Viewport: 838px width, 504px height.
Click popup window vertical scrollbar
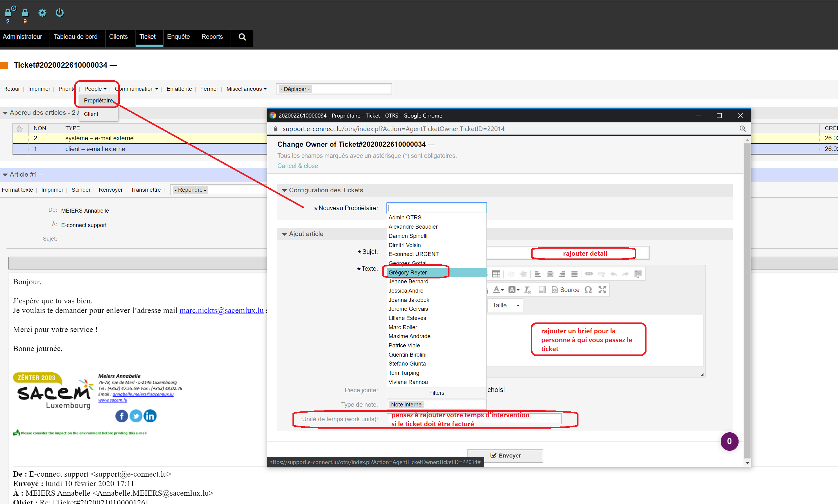[747, 300]
